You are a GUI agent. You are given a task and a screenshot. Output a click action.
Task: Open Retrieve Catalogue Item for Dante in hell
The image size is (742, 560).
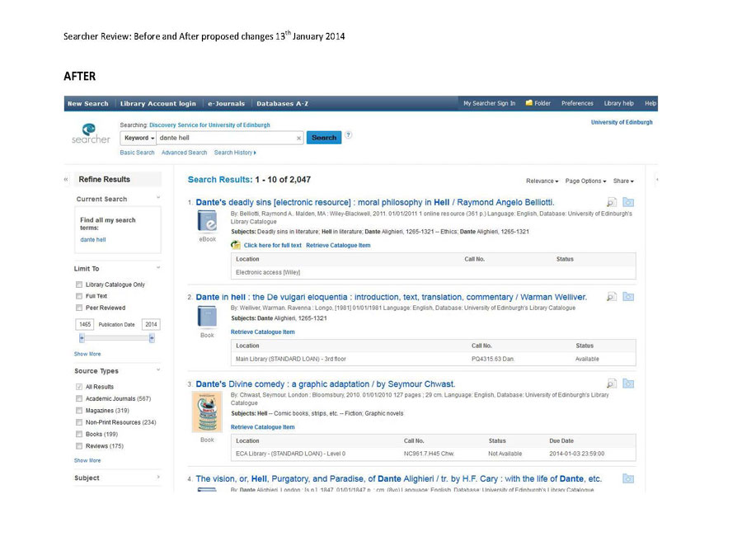click(x=263, y=332)
